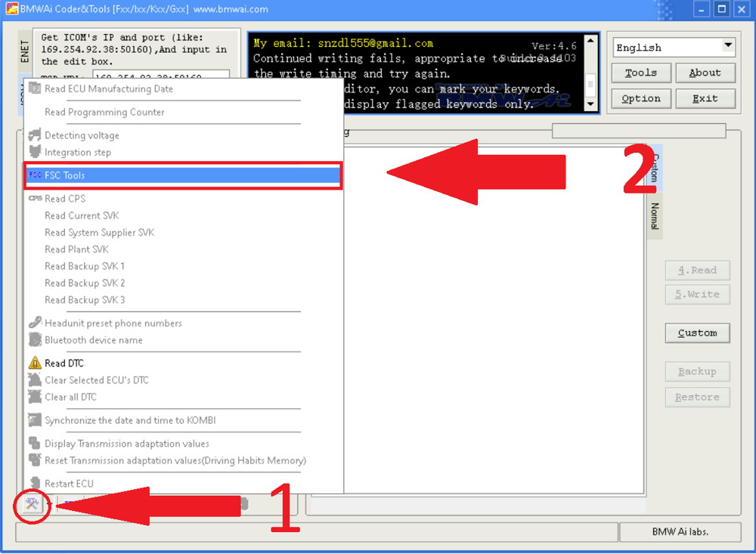Screen dimensions: 756x554
Task: Click the Display Transmission adaptation values icon
Action: (35, 443)
